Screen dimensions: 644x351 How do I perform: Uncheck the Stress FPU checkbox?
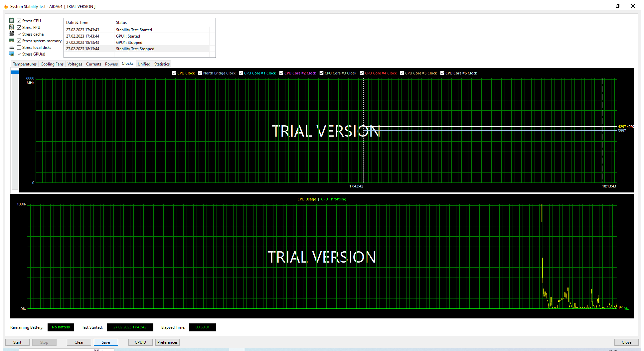[x=19, y=27]
